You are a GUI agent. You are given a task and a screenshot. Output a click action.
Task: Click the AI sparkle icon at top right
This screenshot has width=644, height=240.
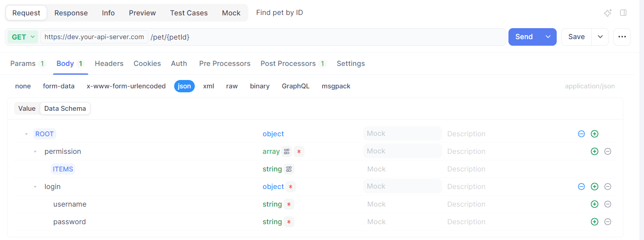[x=608, y=13]
